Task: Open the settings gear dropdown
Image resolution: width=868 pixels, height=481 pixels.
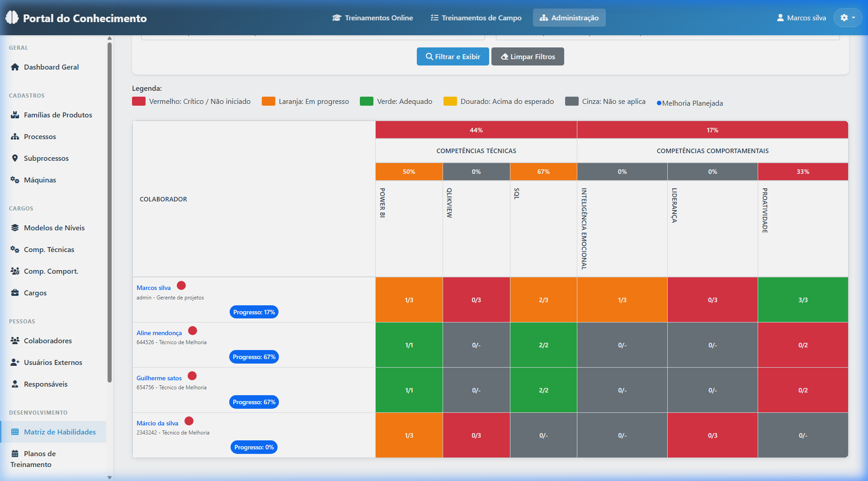Action: [847, 18]
